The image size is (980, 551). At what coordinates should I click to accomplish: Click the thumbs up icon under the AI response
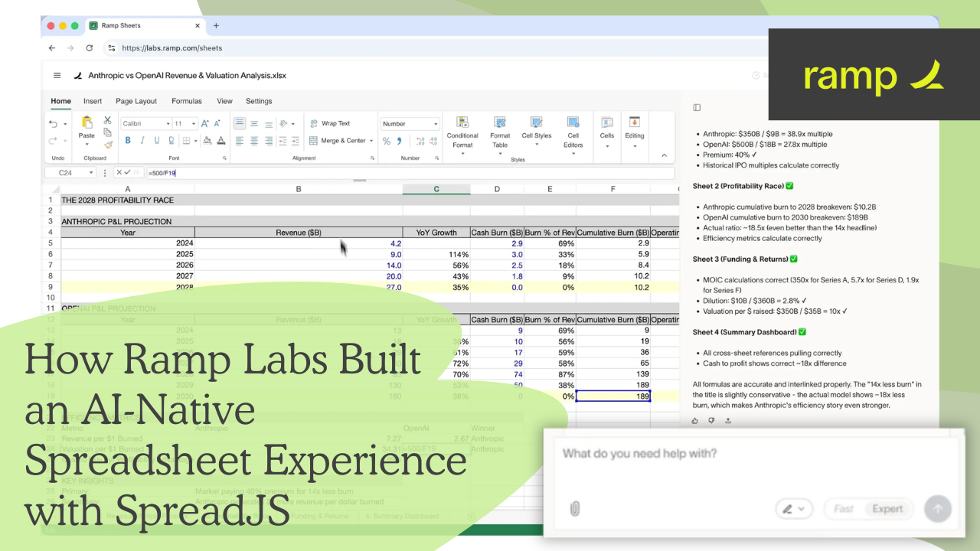tap(695, 420)
